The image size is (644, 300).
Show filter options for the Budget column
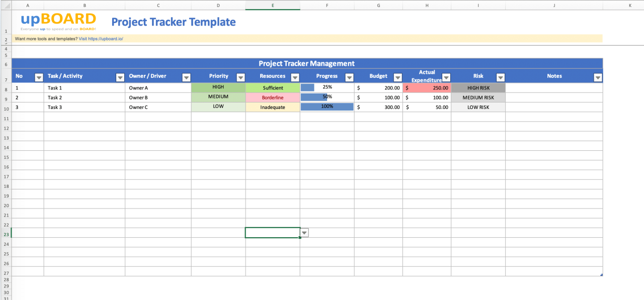[x=397, y=77]
